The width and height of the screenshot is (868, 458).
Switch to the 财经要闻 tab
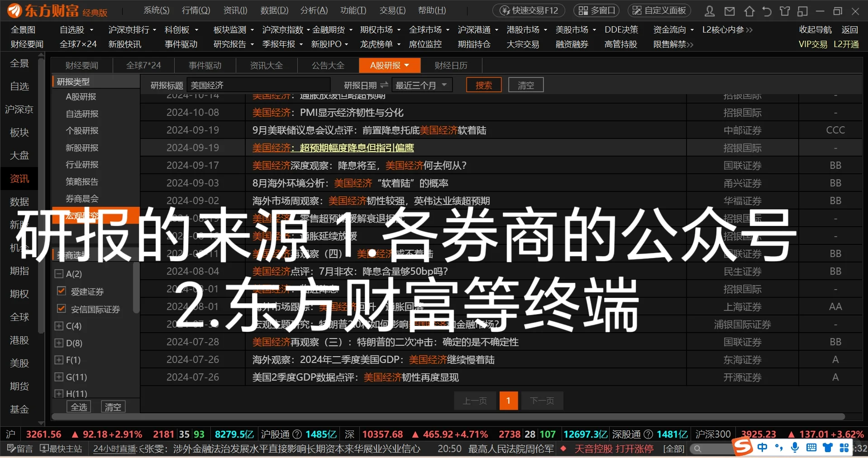pos(81,66)
